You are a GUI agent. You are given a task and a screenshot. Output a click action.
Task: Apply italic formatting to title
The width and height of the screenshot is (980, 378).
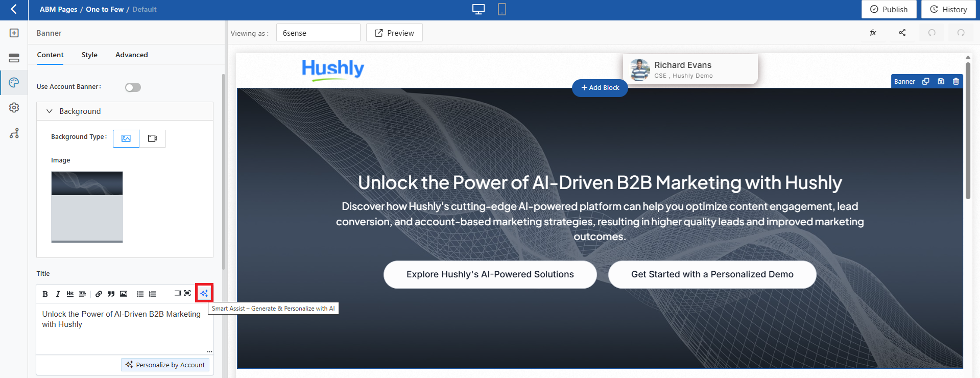pyautogui.click(x=58, y=294)
